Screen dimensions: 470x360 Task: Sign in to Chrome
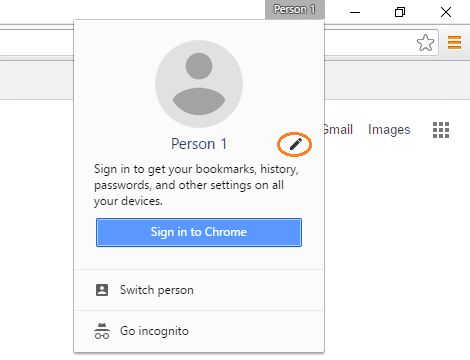[x=199, y=232]
